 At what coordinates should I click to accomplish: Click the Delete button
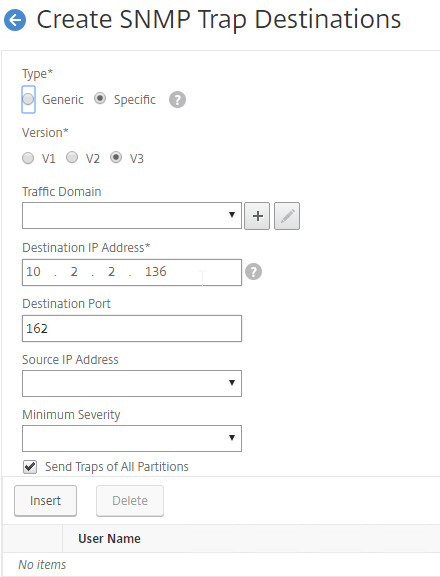click(x=130, y=501)
